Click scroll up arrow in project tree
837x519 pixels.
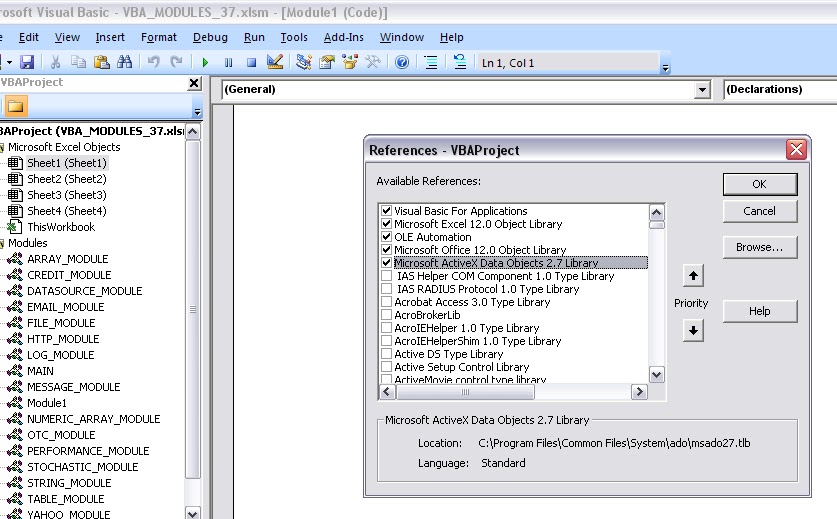193,132
